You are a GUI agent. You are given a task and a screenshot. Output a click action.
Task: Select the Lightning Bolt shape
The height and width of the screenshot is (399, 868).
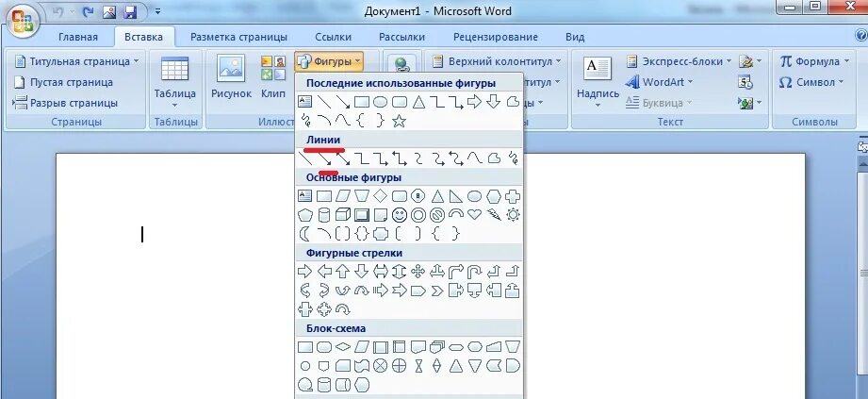494,214
